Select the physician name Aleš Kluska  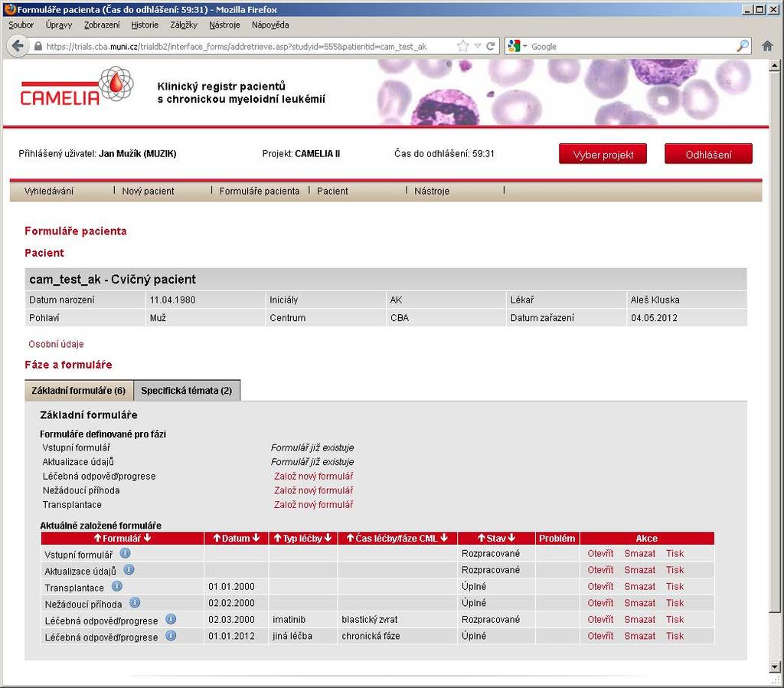655,300
